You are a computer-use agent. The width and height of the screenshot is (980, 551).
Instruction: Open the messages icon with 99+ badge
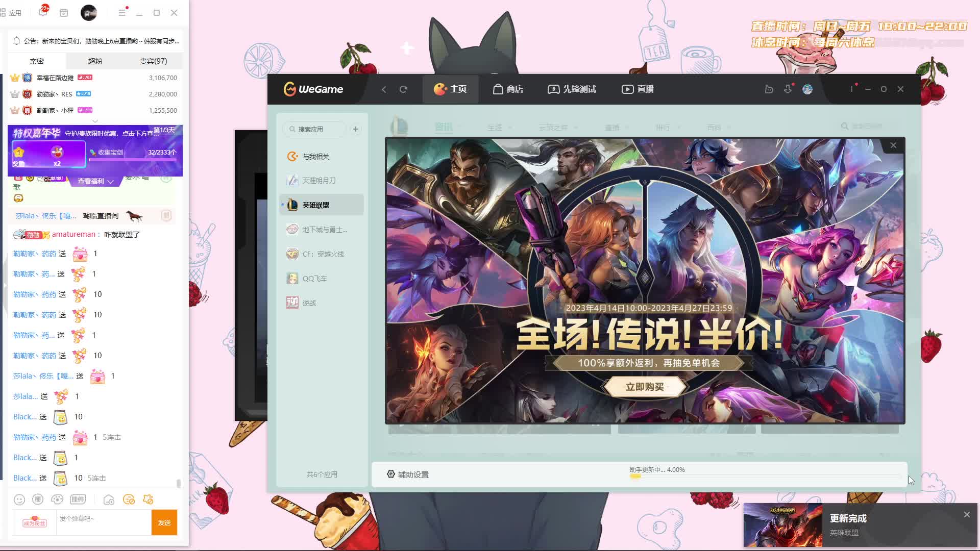43,11
